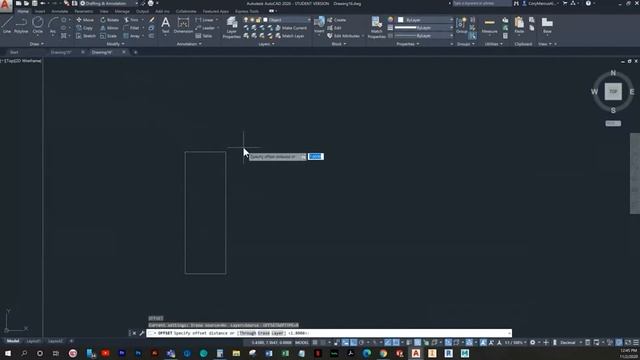
Task: Activate the Rotate command
Action: 109,20
